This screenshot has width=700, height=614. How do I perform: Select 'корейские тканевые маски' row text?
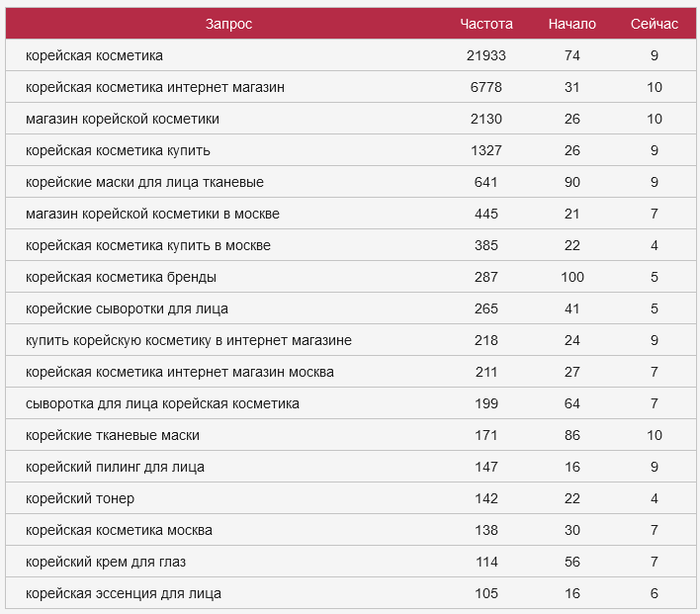(113, 435)
